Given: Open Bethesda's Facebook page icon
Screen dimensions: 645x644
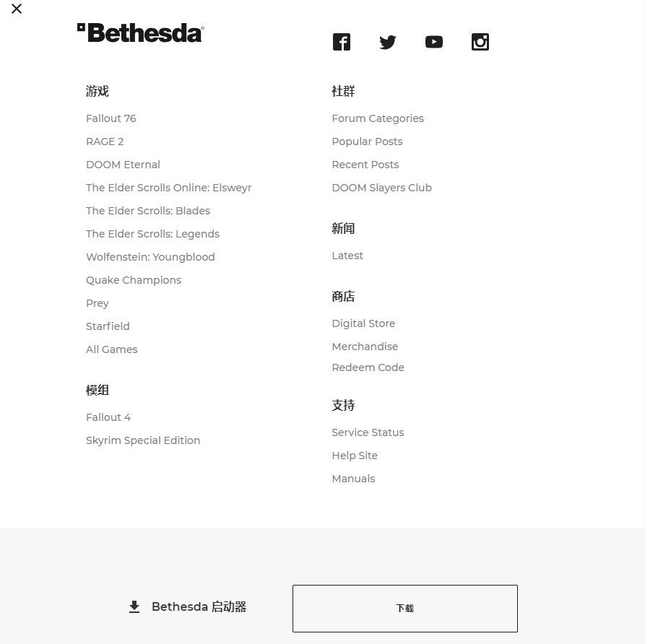Looking at the screenshot, I should coord(342,42).
